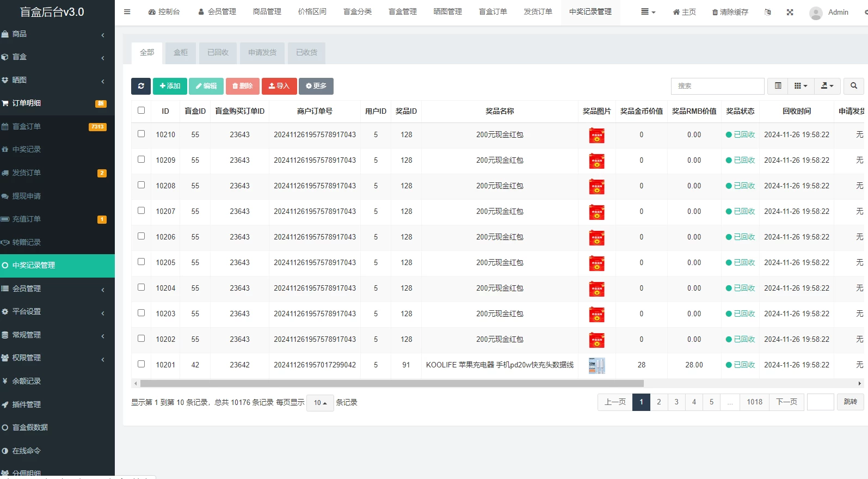This screenshot has width=868, height=479.
Task: Select the checkbox for row 10201
Action: click(141, 364)
